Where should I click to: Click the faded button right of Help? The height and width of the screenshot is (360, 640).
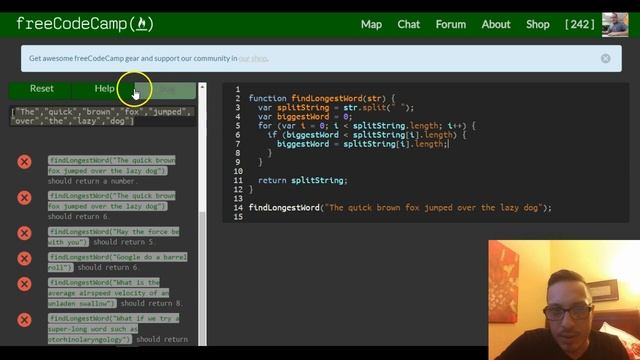click(165, 90)
